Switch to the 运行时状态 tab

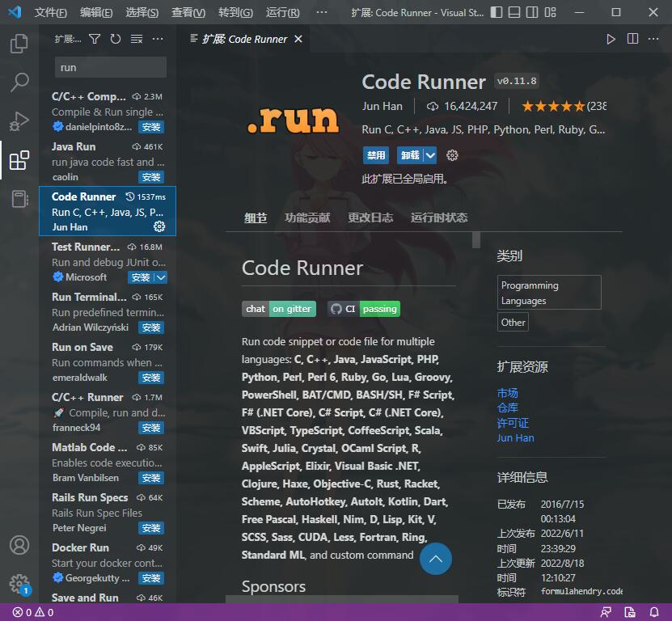439,218
